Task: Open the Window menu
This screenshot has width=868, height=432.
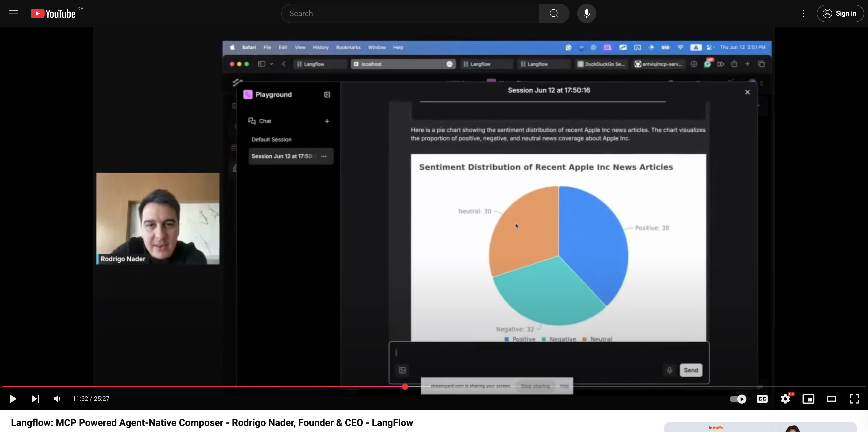Action: point(377,47)
